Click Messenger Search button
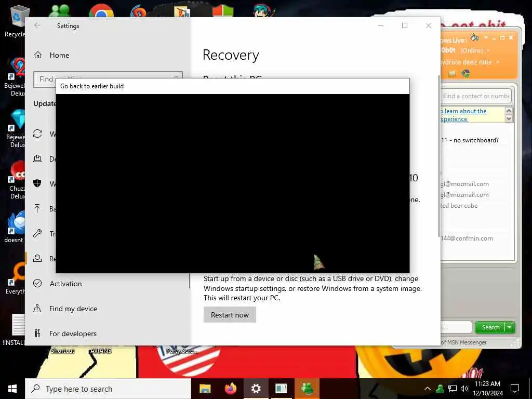 [490, 327]
